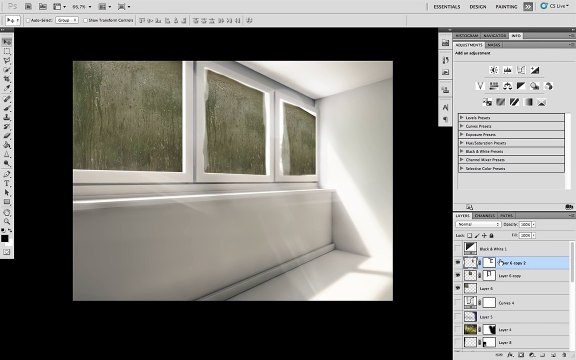
Task: Open the Auto-Select Group dropdown
Action: tap(67, 20)
